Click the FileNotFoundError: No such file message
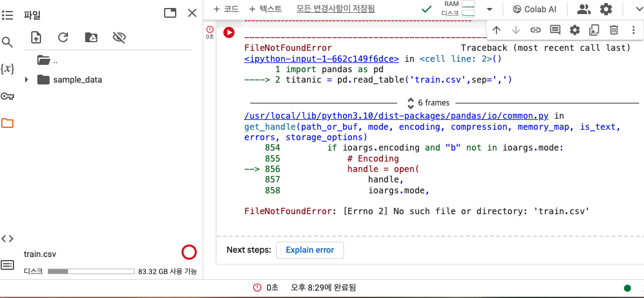This screenshot has height=298, width=644. point(417,211)
